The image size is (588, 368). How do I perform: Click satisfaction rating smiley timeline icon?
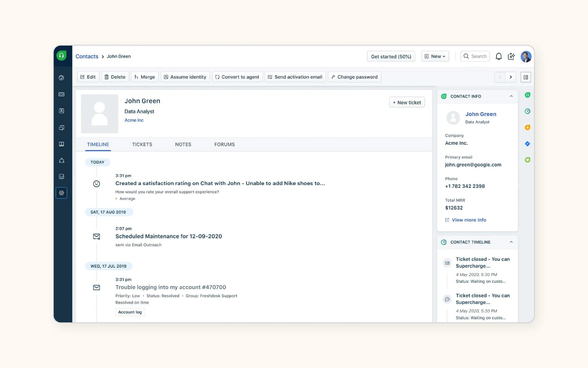(96, 184)
